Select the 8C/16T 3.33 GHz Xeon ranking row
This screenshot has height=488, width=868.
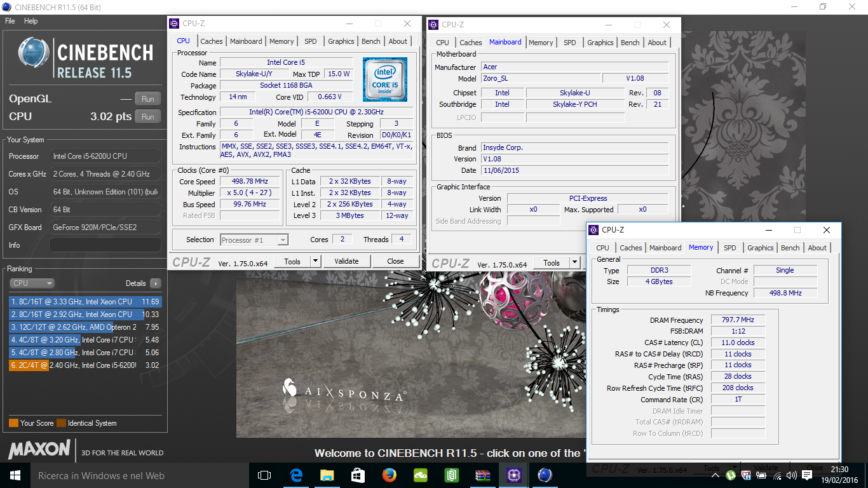coord(85,302)
